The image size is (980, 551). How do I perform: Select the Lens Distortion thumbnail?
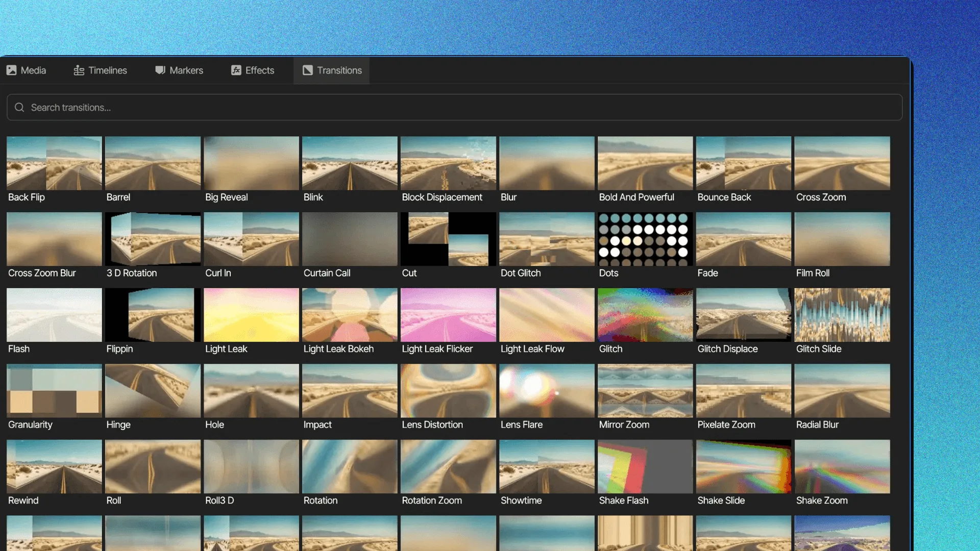pos(448,390)
